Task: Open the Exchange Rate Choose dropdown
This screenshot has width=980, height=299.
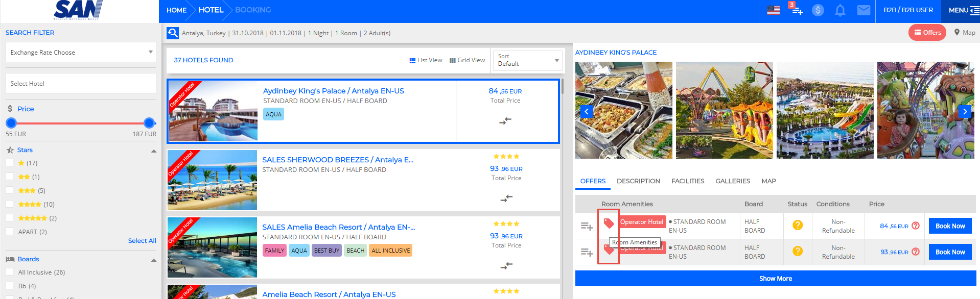Action: [81, 52]
